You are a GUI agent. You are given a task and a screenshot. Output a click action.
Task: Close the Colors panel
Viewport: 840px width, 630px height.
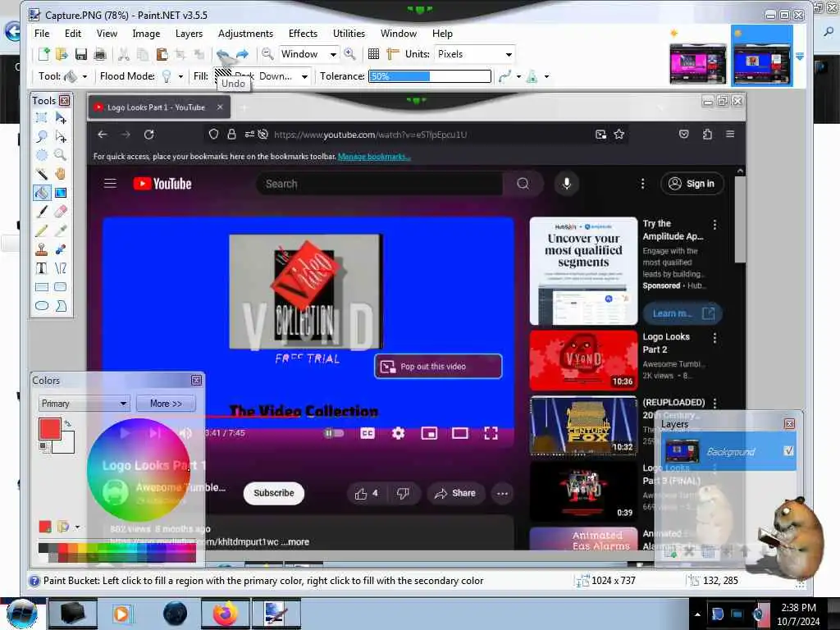[x=196, y=380]
